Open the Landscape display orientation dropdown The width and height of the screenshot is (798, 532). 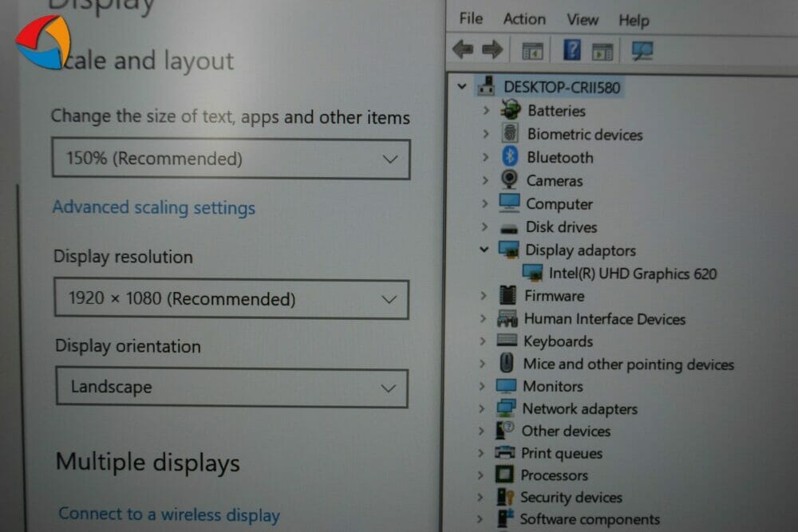click(x=232, y=388)
